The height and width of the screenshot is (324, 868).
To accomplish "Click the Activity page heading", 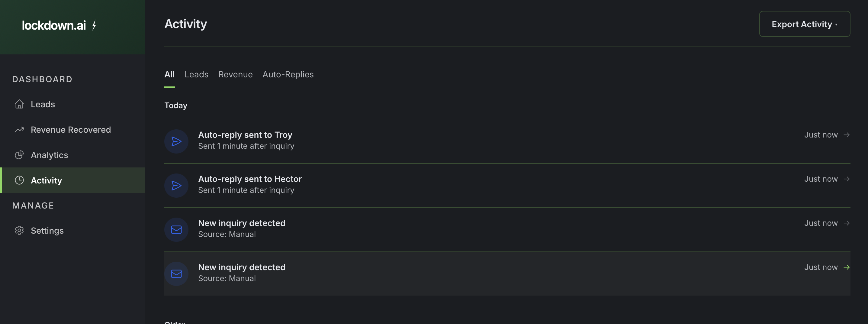I will click(x=186, y=24).
